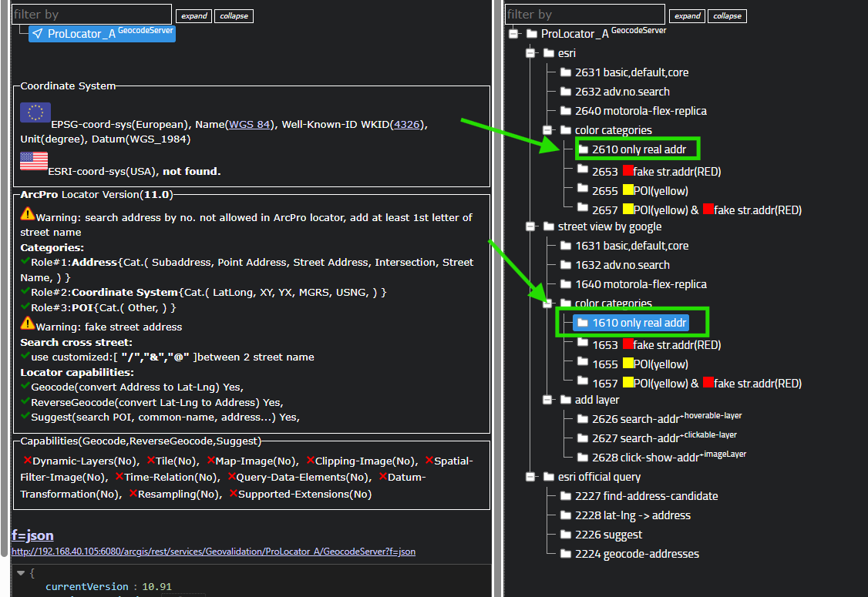
Task: Click folder icon of 2640 motorola-flex-replica
Action: coord(566,111)
